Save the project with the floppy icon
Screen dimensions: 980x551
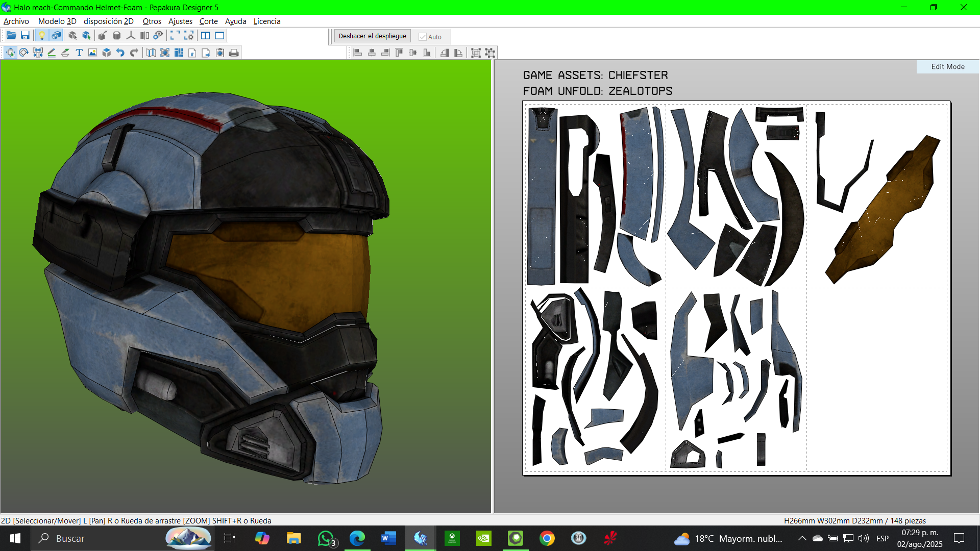pyautogui.click(x=25, y=36)
